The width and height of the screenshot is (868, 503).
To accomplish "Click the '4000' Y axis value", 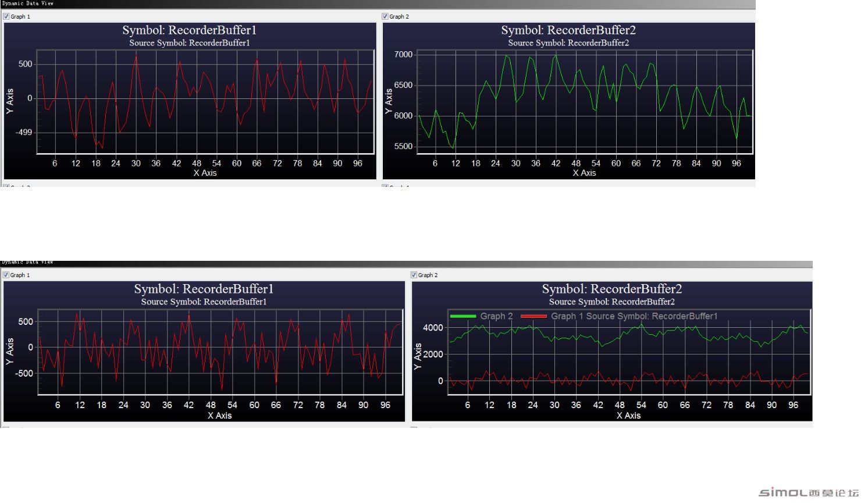I will click(433, 328).
